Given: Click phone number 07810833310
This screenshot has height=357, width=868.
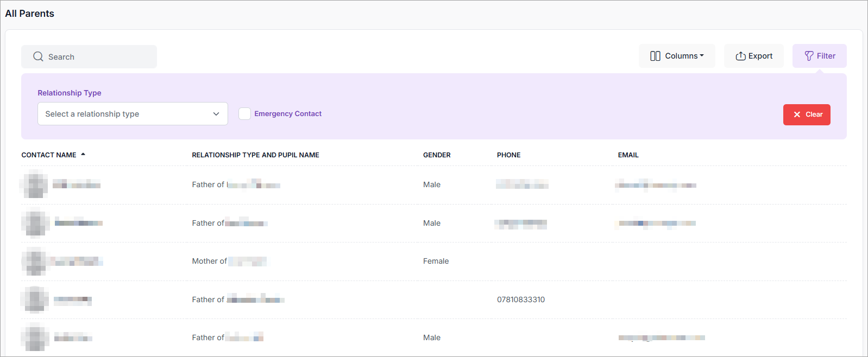Looking at the screenshot, I should (x=520, y=299).
